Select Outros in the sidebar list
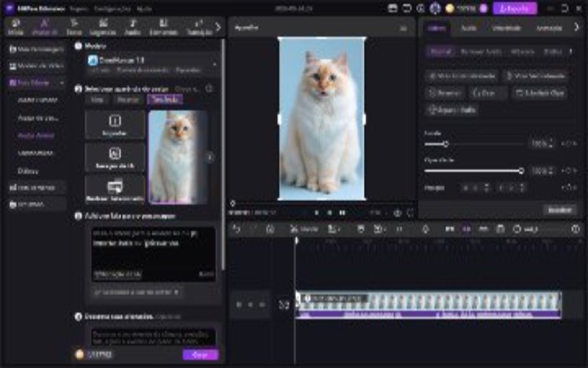 [x=28, y=171]
